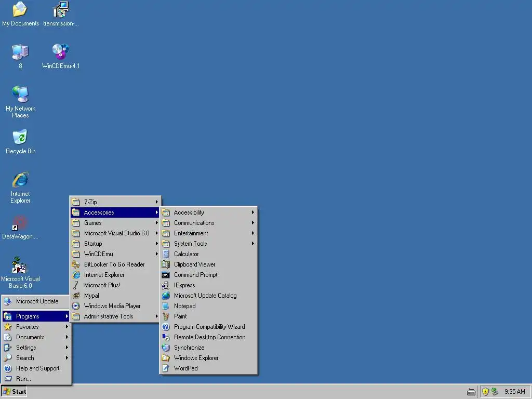Expand the 7-Zip submenu arrow

pyautogui.click(x=157, y=202)
